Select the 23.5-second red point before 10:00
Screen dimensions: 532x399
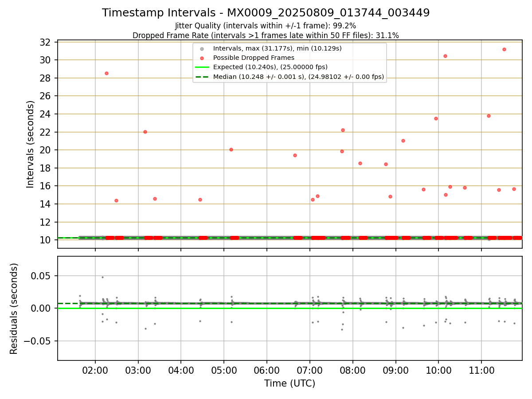(x=436, y=118)
